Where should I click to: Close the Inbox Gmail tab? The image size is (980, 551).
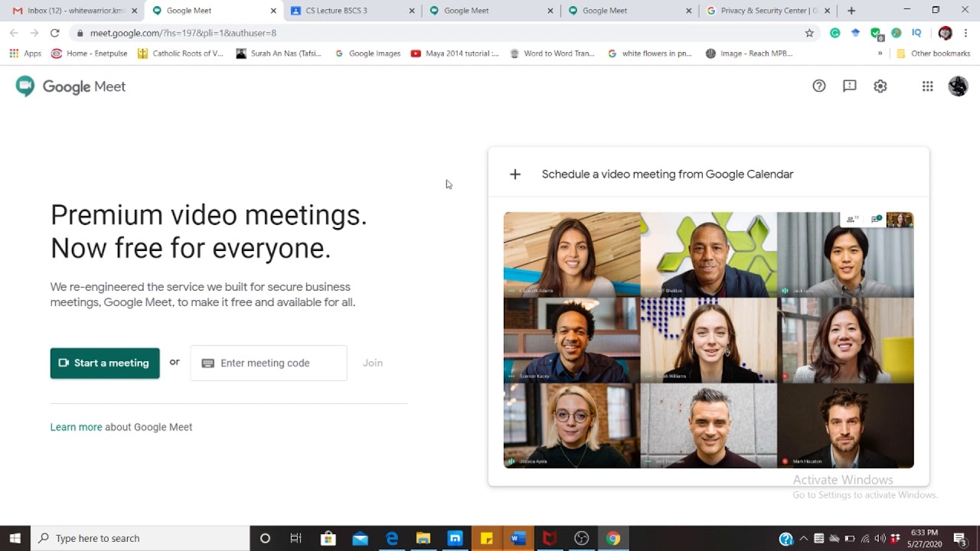tap(135, 11)
